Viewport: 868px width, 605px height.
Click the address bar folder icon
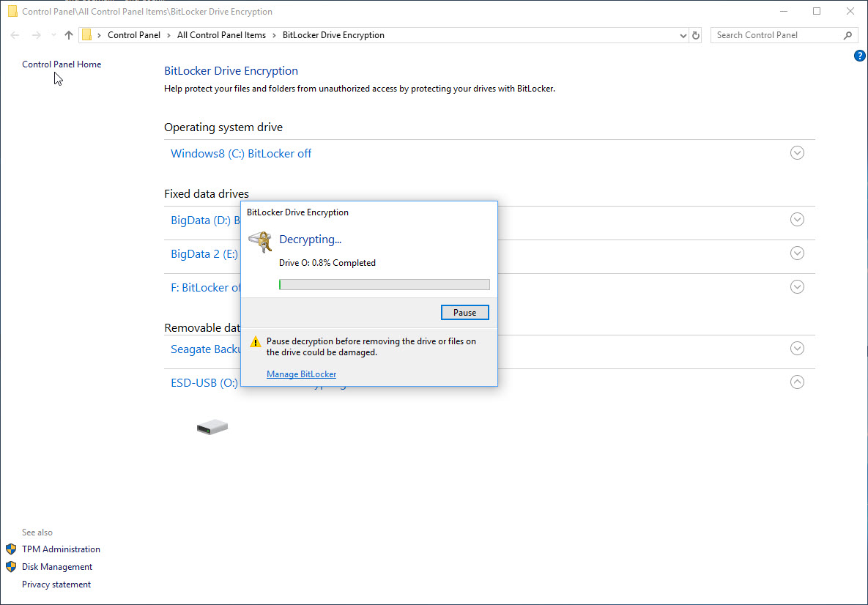pyautogui.click(x=87, y=35)
